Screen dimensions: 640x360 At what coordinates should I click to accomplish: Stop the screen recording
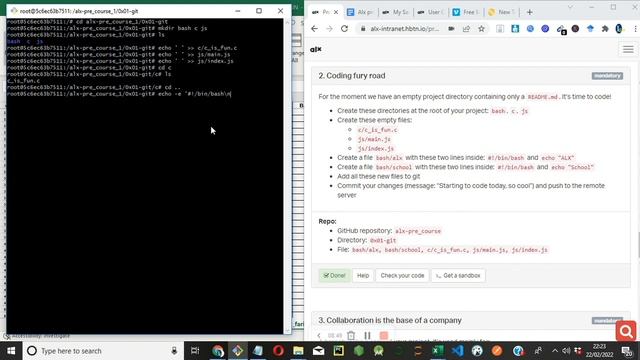coord(384,336)
